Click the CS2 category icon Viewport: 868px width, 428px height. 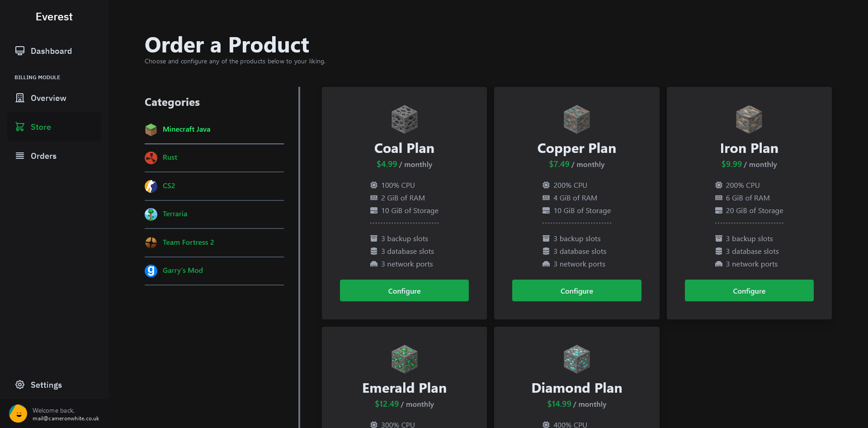point(151,186)
